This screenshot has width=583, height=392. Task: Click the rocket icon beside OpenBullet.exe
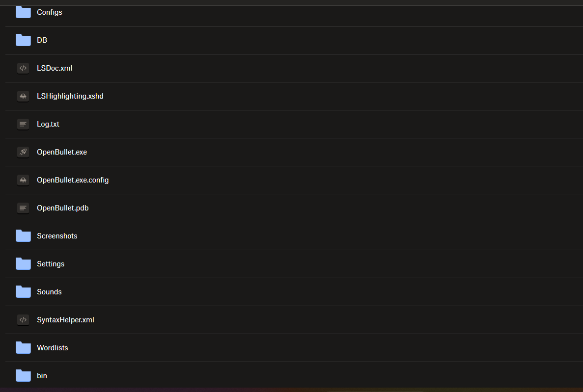pos(23,152)
